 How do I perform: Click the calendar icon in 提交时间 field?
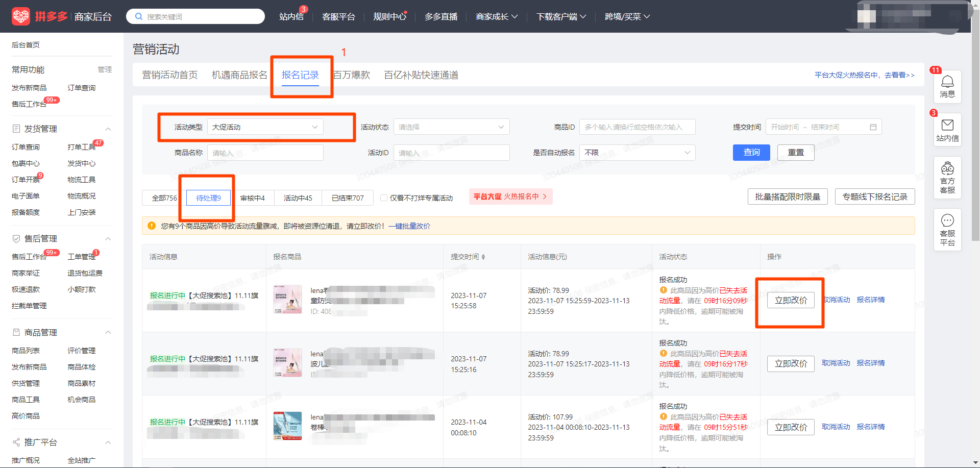tap(873, 127)
